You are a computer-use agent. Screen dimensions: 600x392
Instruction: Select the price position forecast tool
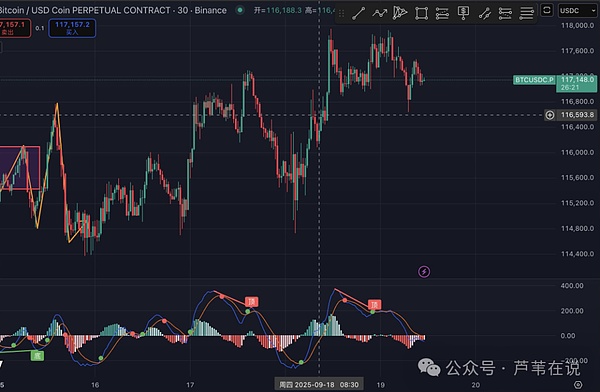[x=463, y=13]
